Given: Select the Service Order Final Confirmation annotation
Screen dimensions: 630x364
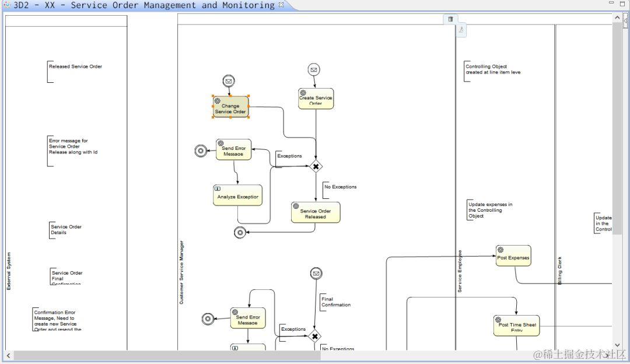Looking at the screenshot, I should [x=66, y=276].
